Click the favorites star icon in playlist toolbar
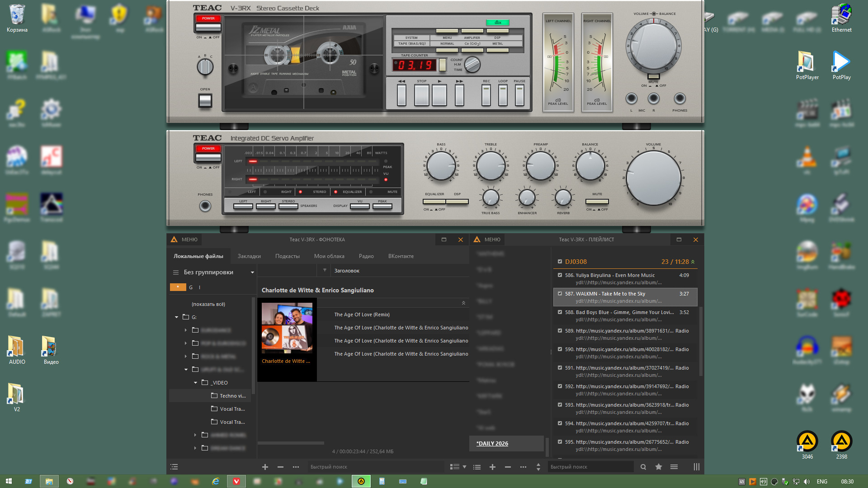 (x=659, y=467)
